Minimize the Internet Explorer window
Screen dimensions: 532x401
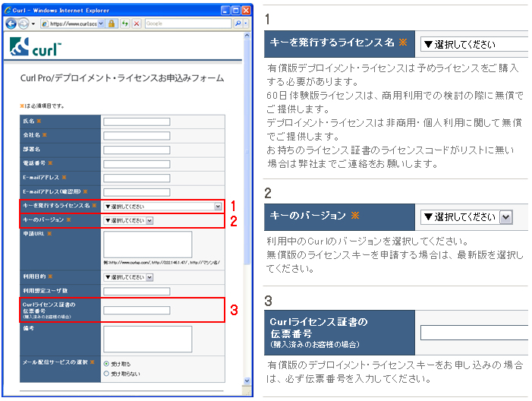click(x=225, y=10)
